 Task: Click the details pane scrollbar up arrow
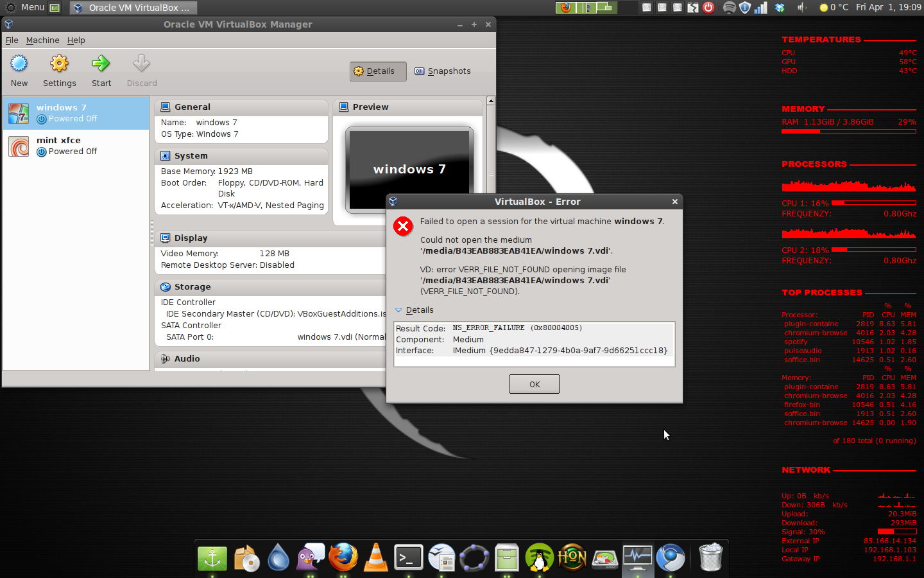(x=491, y=101)
